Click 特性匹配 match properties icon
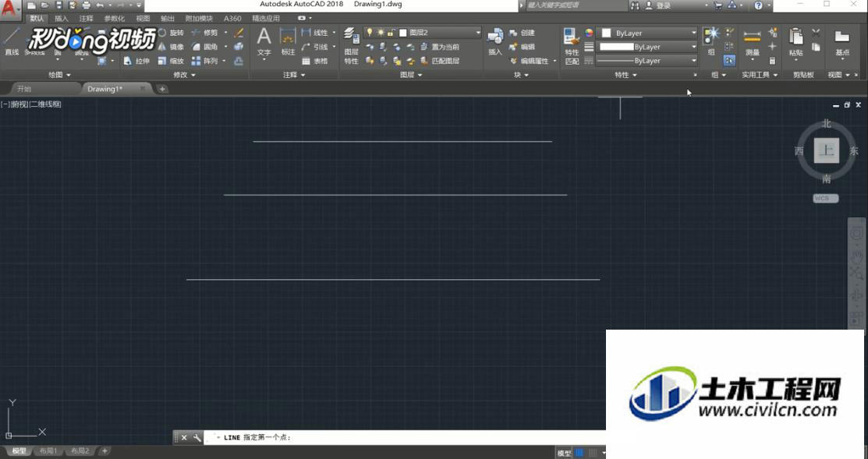Viewport: 868px width, 459px height. click(572, 47)
